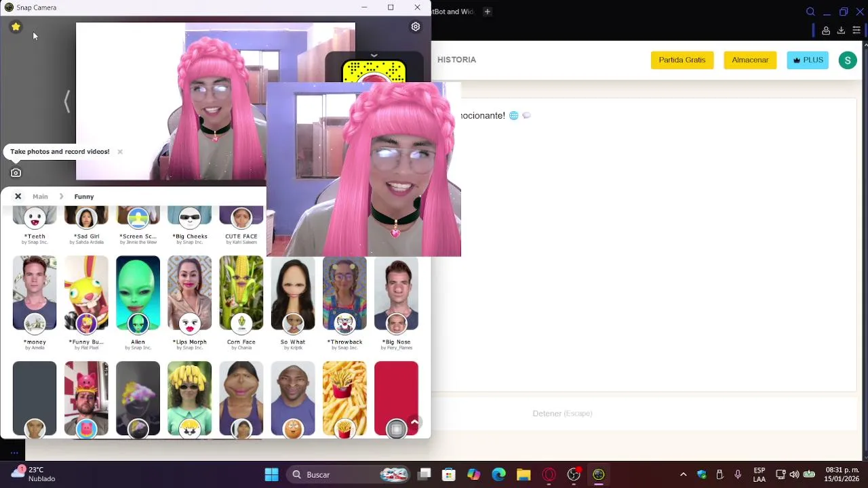Open browser search icon in title bar
The height and width of the screenshot is (488, 868).
point(810,12)
